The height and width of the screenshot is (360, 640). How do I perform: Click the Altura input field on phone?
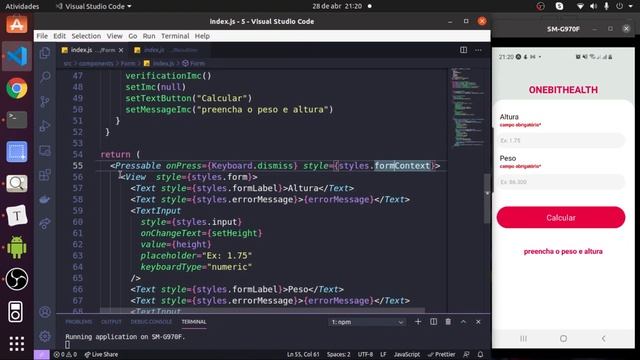pos(561,140)
